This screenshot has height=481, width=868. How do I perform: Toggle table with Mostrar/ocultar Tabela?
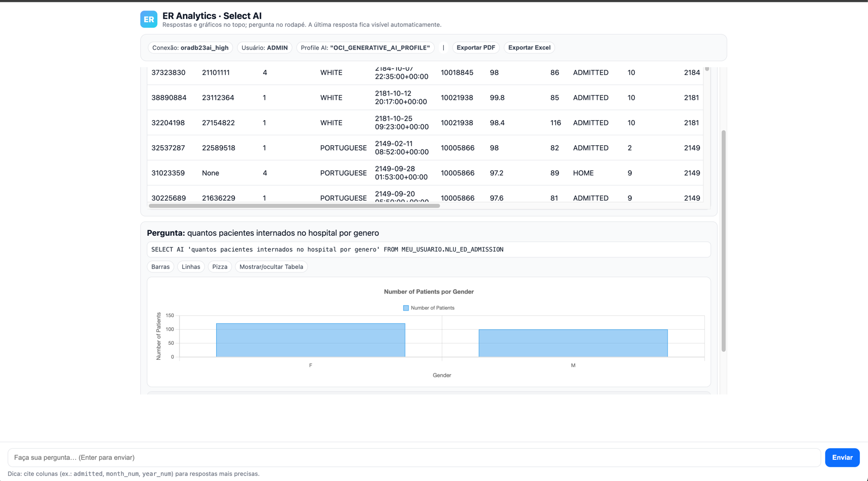(271, 267)
